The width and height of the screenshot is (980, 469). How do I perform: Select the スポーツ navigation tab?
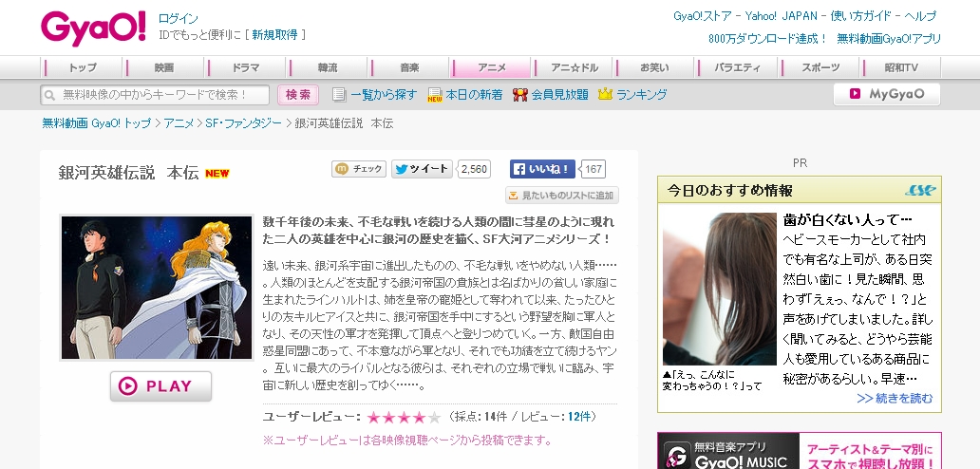(x=820, y=67)
